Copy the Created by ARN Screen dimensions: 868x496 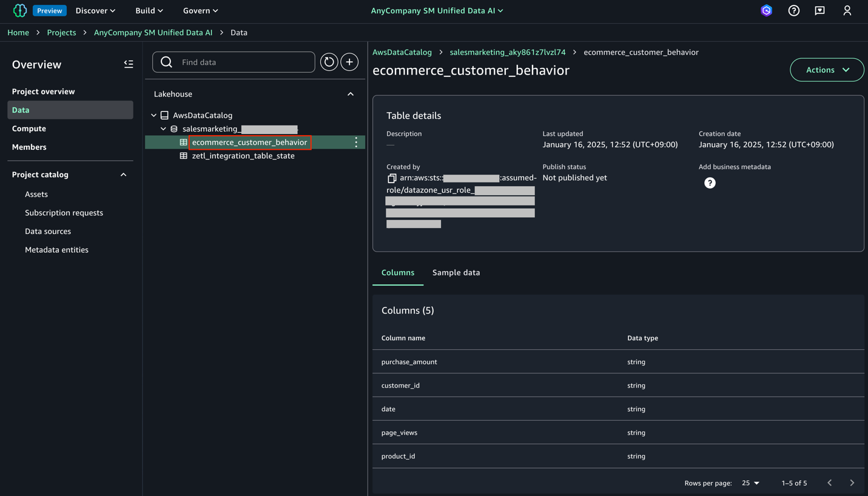tap(392, 178)
